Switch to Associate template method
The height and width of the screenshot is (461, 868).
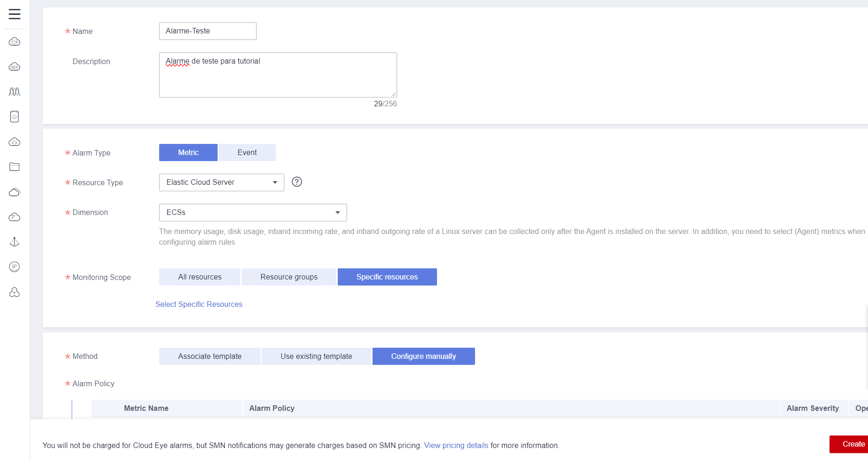click(210, 357)
